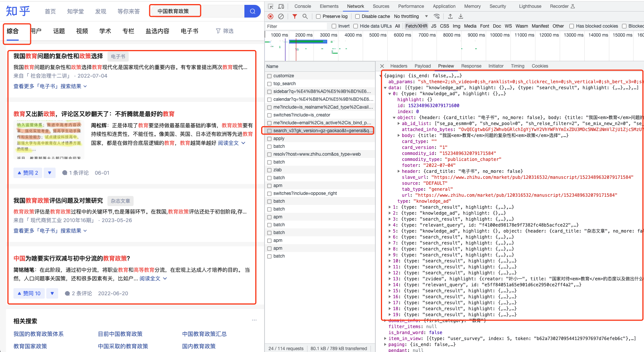Open the Sources tab
The height and width of the screenshot is (352, 644).
click(x=381, y=6)
